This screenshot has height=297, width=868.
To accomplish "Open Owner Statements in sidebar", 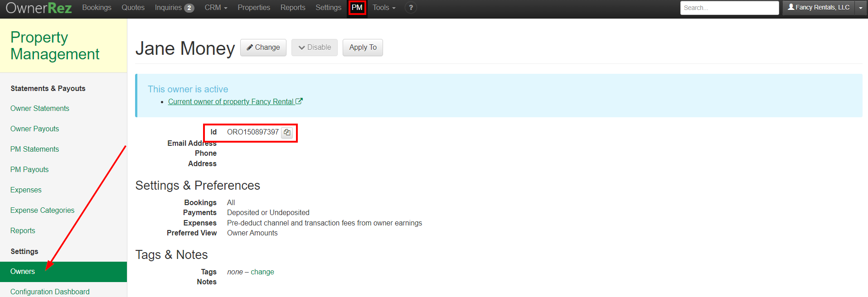I will click(x=40, y=108).
